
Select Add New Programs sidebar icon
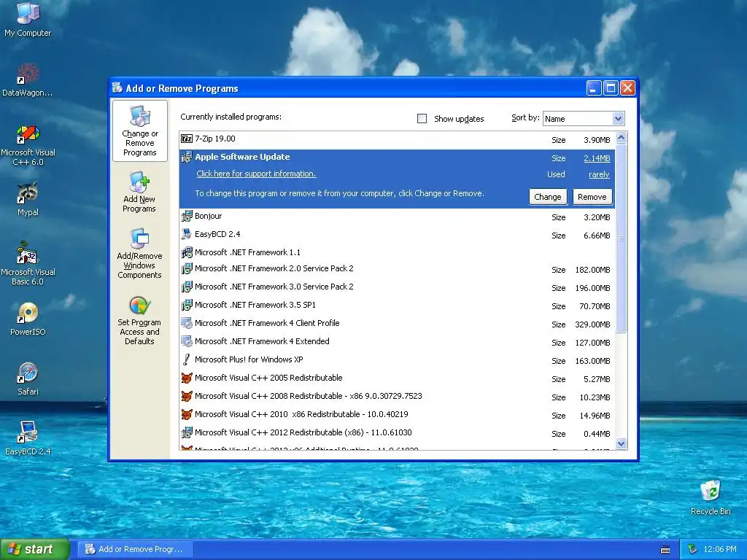[139, 192]
